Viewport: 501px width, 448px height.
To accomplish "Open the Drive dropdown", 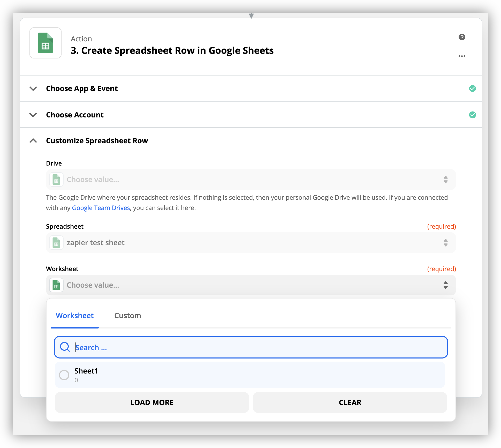I will click(251, 180).
